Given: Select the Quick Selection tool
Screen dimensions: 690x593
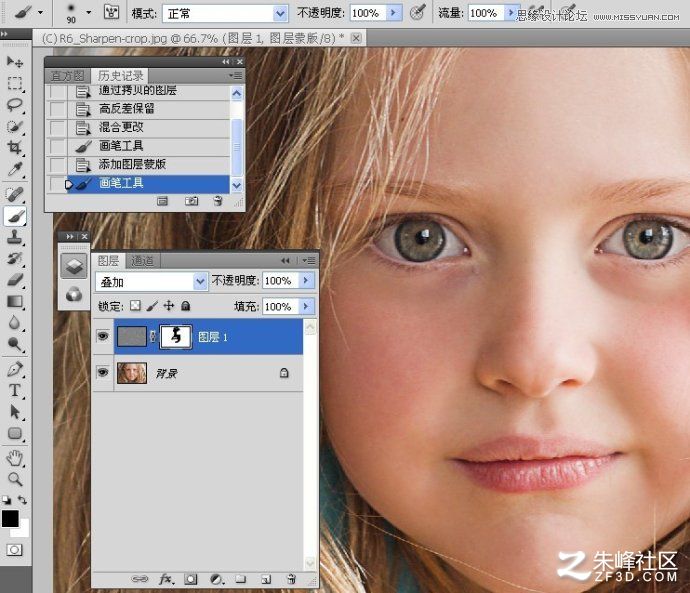Looking at the screenshot, I should (15, 126).
